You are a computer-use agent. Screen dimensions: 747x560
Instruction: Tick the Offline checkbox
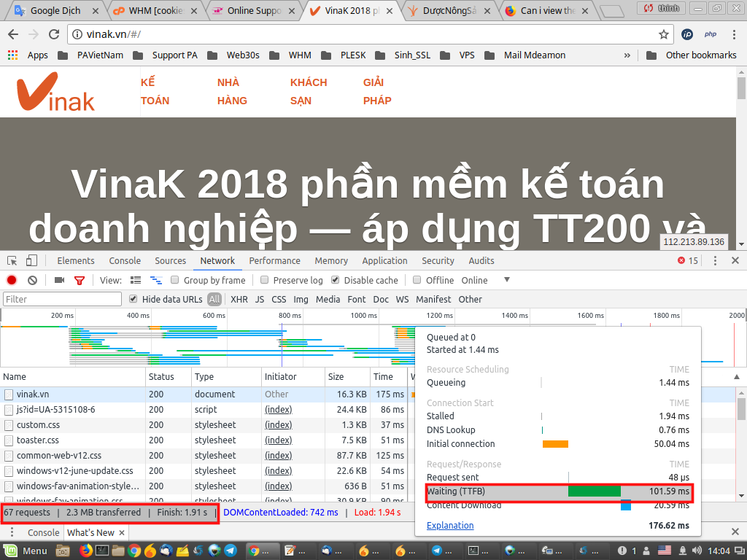click(417, 280)
